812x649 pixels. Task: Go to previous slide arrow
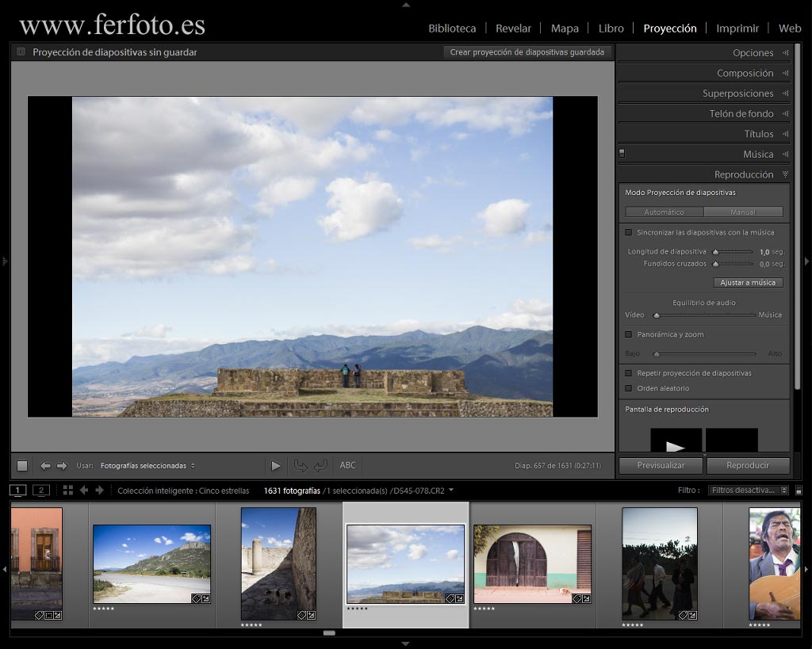pos(45,466)
